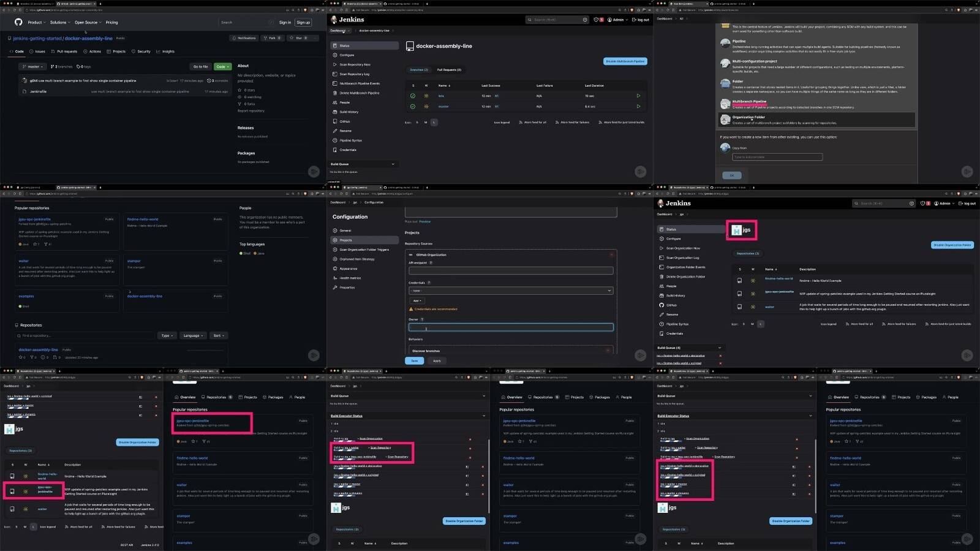The height and width of the screenshot is (551, 980).
Task: Select the Multi-configuration project item type icon
Action: 725,63
